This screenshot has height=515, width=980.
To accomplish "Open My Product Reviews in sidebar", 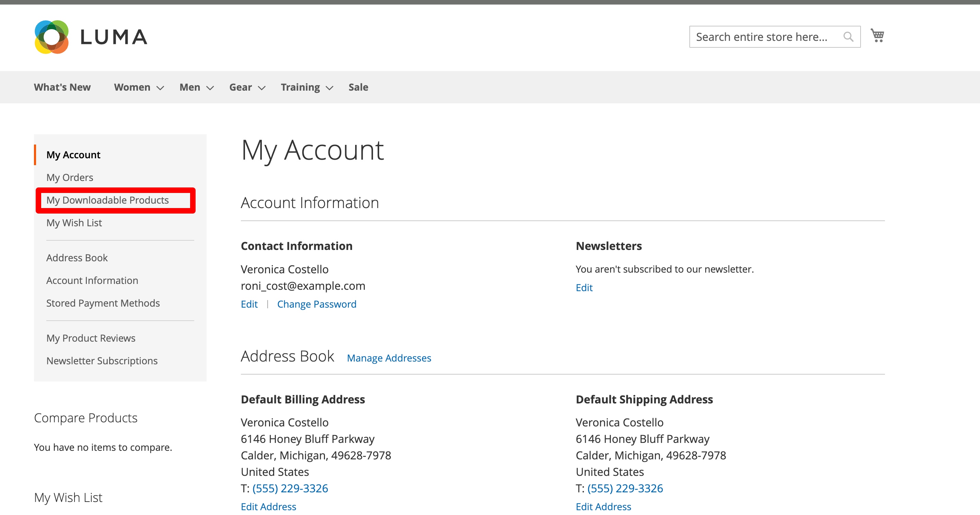I will click(x=91, y=338).
